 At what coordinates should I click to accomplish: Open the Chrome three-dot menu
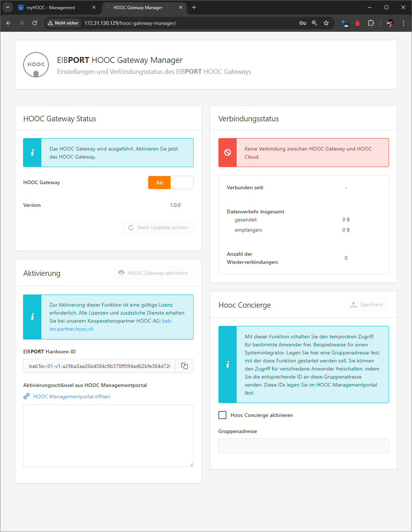tap(403, 23)
